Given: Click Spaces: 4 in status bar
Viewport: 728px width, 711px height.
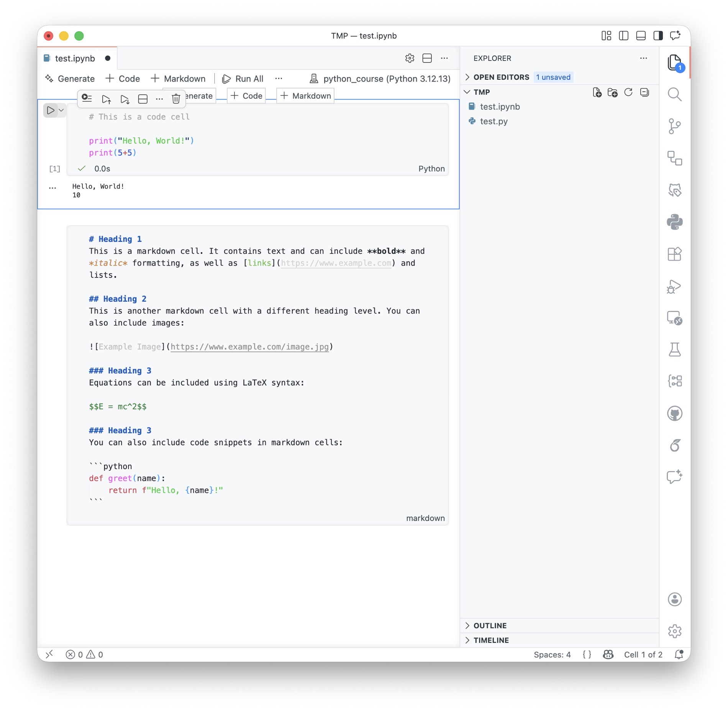Looking at the screenshot, I should coord(552,655).
